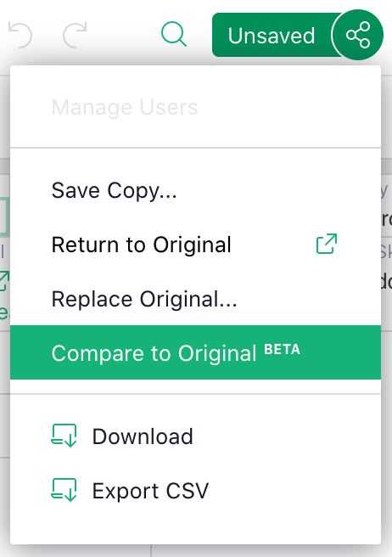Click the empty area right of Manage Users
The width and height of the screenshot is (392, 557).
(x=288, y=107)
